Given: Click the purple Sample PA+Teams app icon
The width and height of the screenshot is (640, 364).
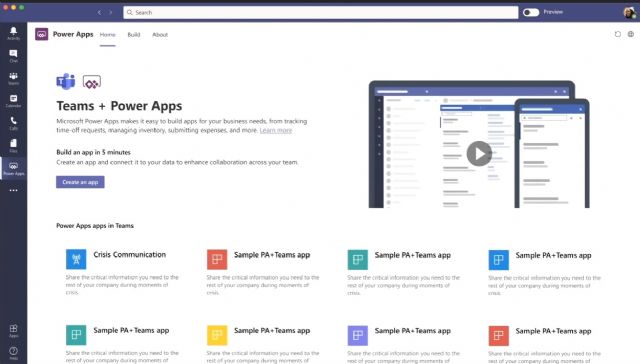Looking at the screenshot, I should [x=358, y=335].
